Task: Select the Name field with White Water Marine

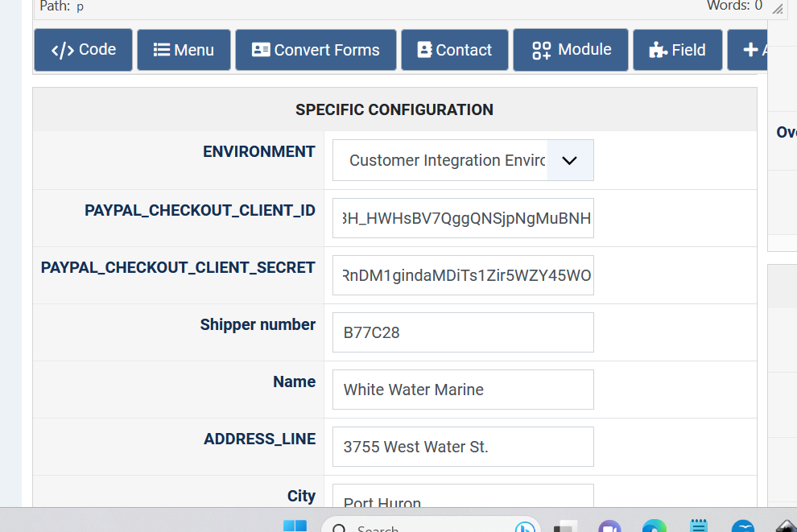Action: point(463,390)
